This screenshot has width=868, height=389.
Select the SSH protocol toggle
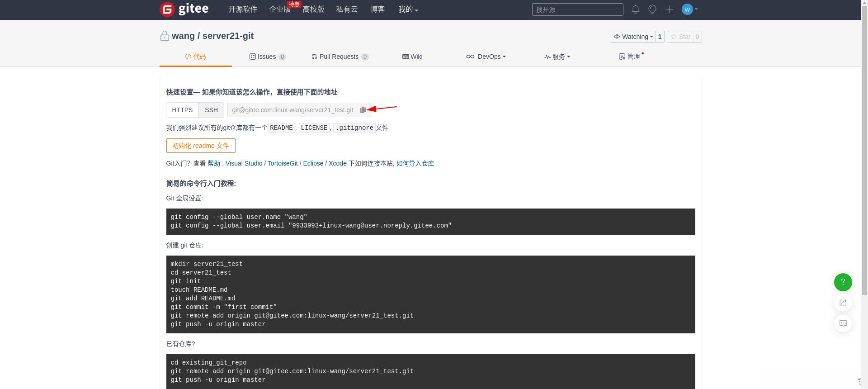click(211, 110)
